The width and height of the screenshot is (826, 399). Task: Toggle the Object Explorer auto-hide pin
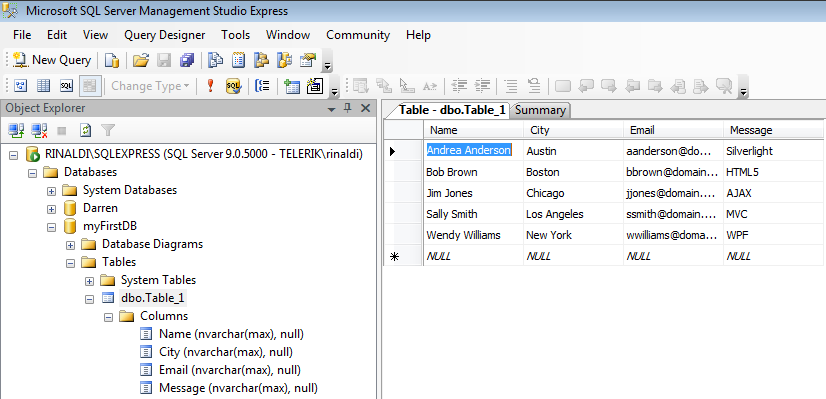pyautogui.click(x=348, y=108)
